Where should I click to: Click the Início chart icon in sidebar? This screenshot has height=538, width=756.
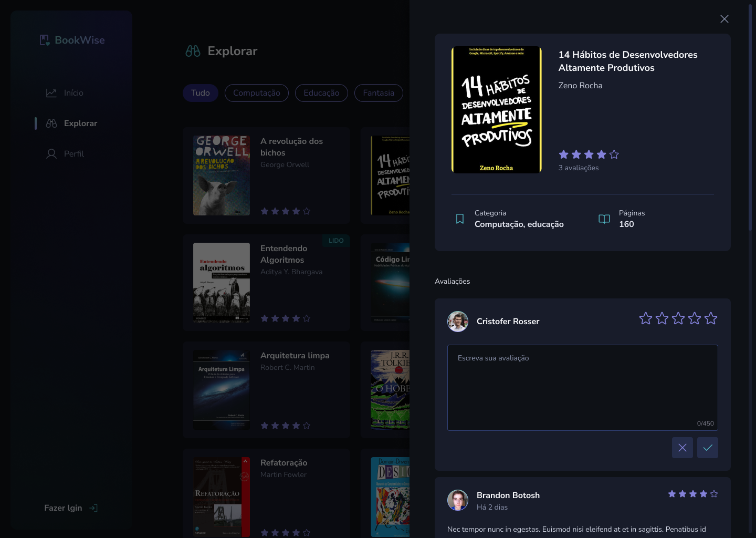point(51,93)
